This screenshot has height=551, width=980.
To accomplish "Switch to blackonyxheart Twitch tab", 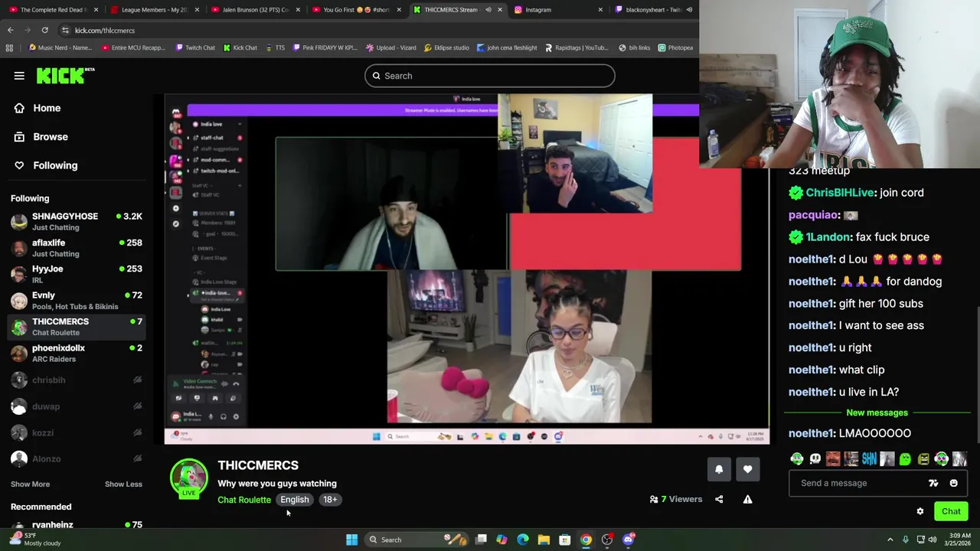I will 653,10.
